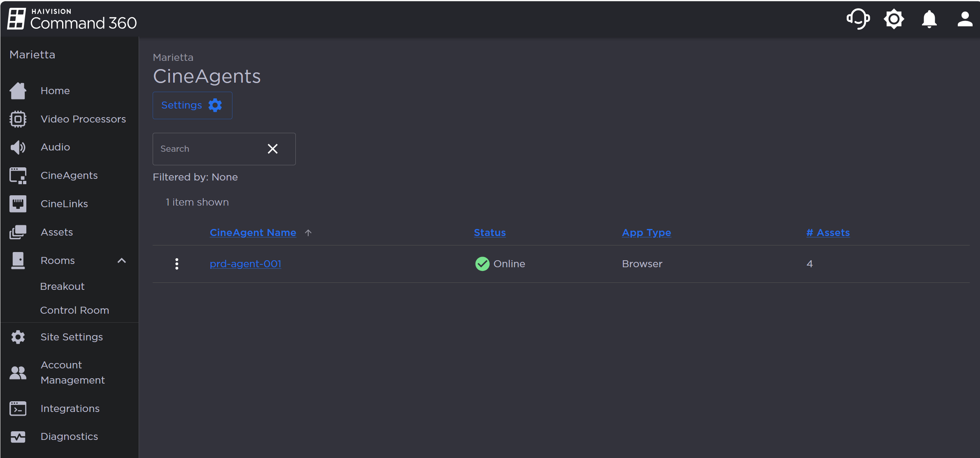Open the notifications bell icon
Viewport: 980px width, 458px height.
click(929, 19)
